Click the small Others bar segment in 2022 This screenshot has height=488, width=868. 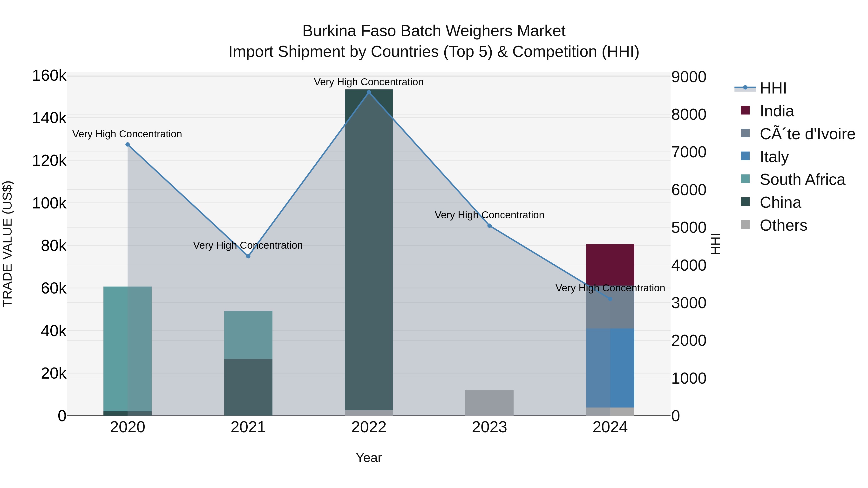pyautogui.click(x=369, y=413)
